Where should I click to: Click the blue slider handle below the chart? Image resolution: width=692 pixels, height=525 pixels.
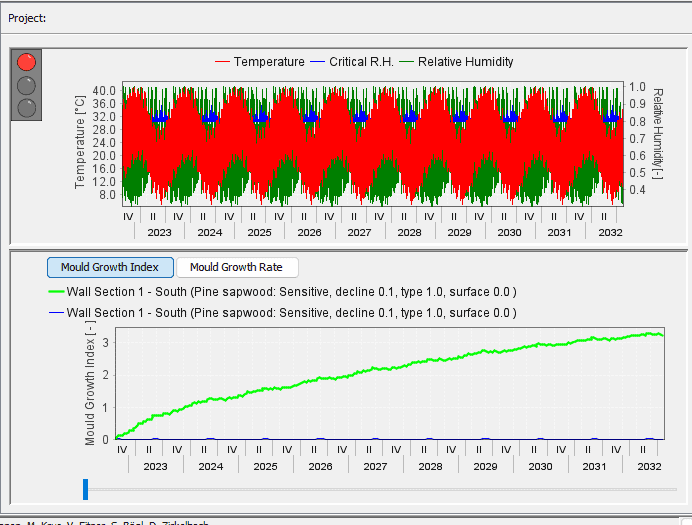(86, 489)
